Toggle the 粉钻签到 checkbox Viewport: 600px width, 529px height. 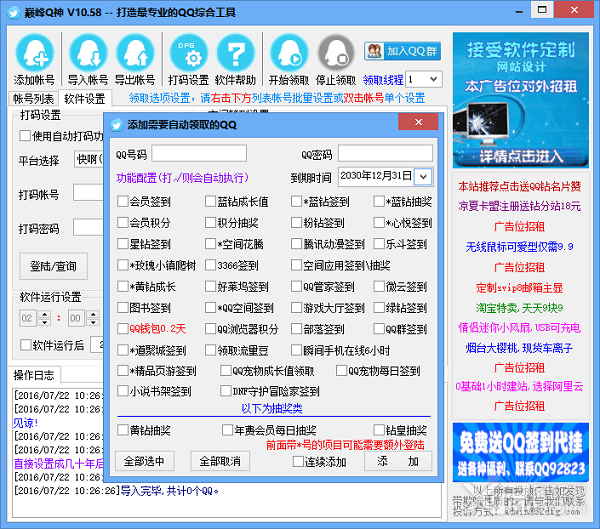296,222
